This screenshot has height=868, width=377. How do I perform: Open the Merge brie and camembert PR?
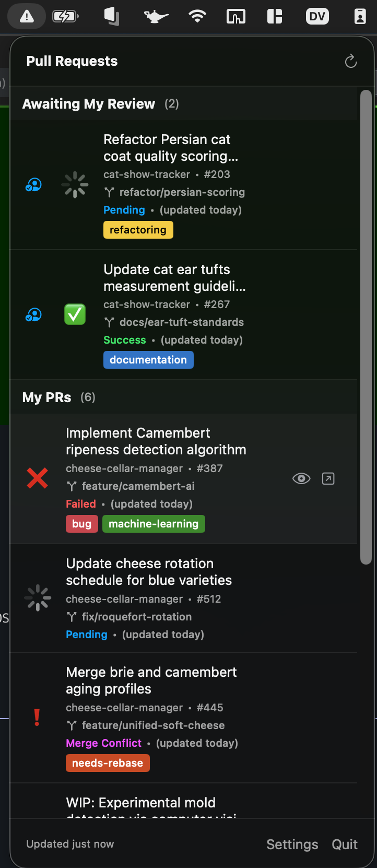(151, 680)
